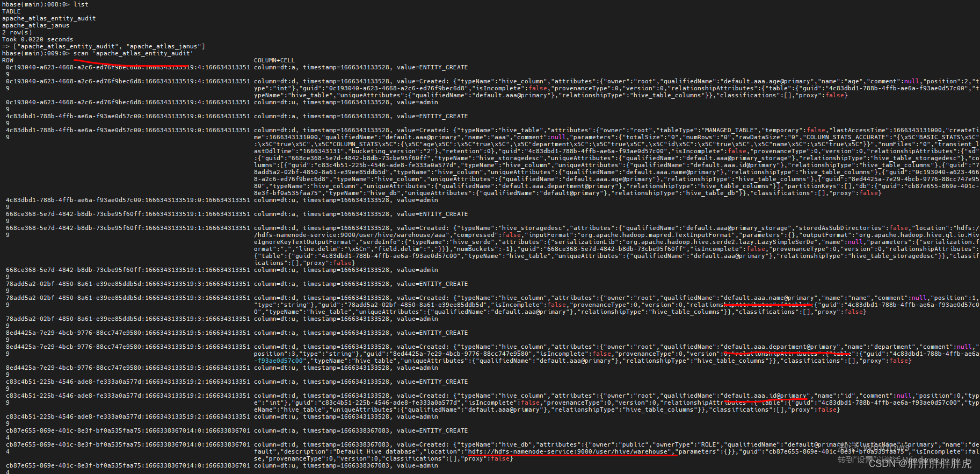
Task: Click 'value=admin' in the 0c193040 column=dt:u row
Action: pyautogui.click(x=417, y=102)
